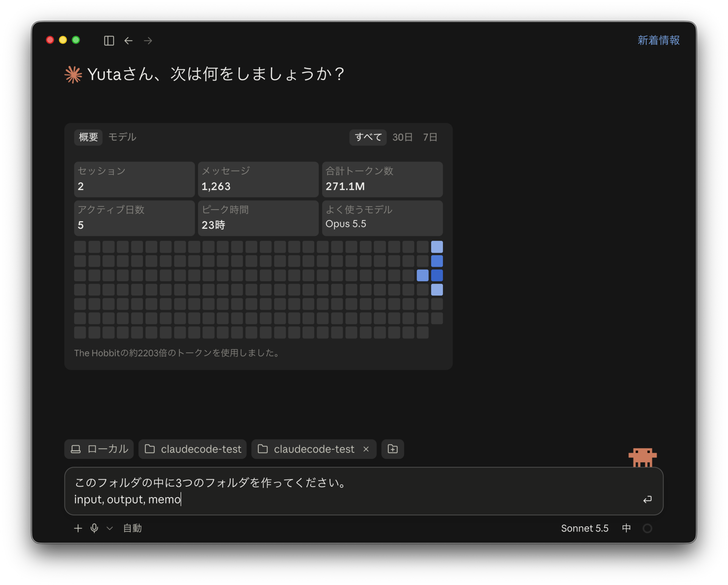
Task: Open the Sonnet 5.5 model picker
Action: point(585,528)
